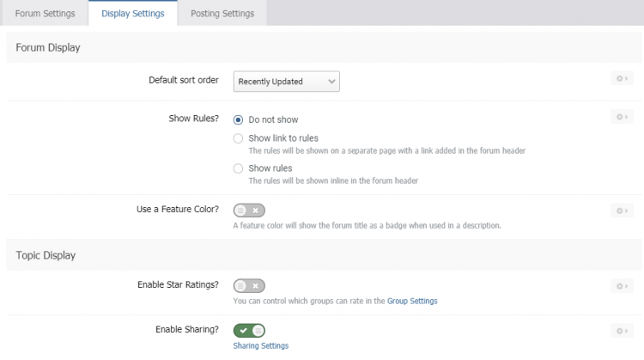The width and height of the screenshot is (644, 360).
Task: Open the Posting Settings tab
Action: [222, 14]
